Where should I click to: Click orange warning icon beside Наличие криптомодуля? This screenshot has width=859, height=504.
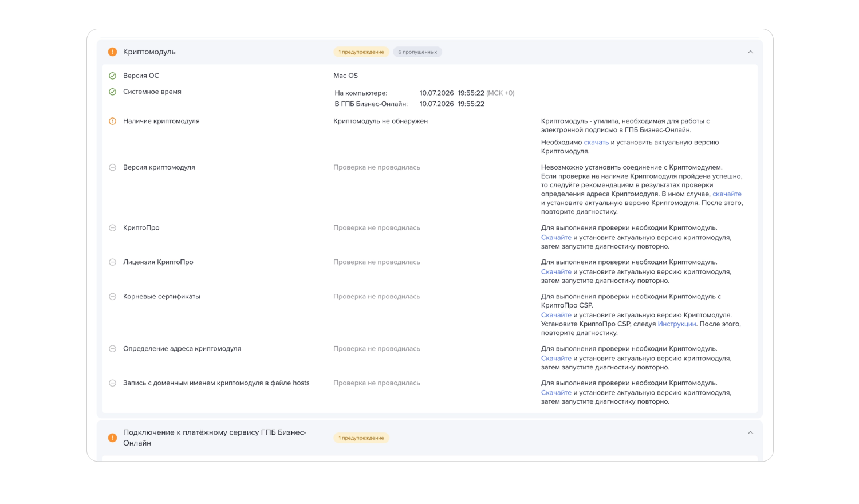coord(113,121)
